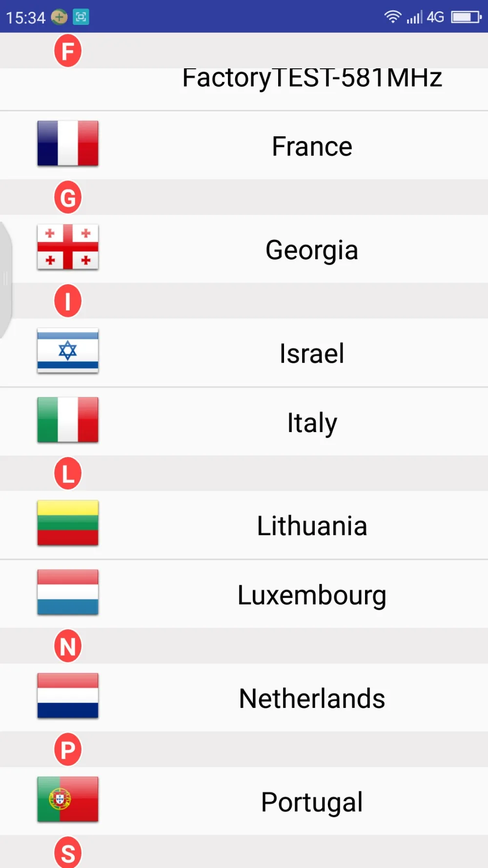
Task: Choose France from the country list
Action: (244, 145)
